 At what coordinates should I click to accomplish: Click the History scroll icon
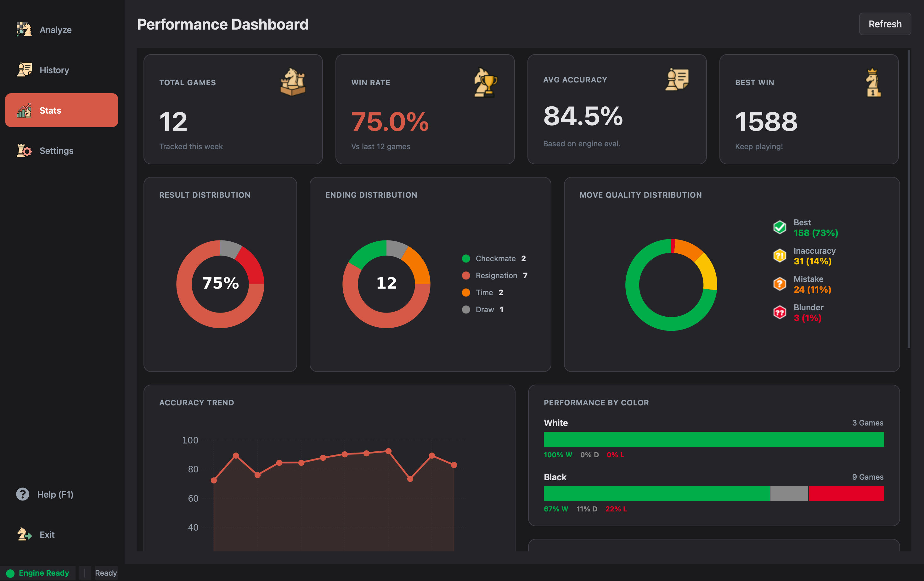24,70
